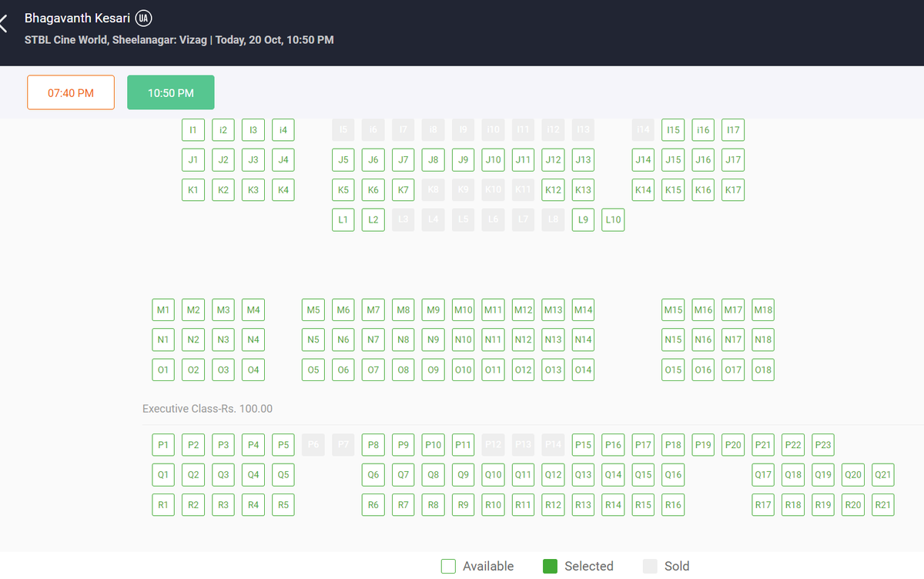Select seat O14

[583, 370]
